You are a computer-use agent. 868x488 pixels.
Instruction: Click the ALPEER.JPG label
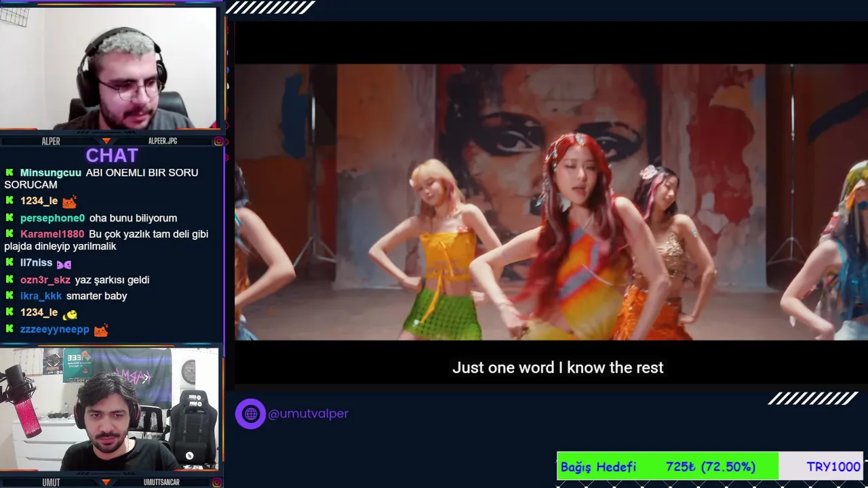click(163, 141)
